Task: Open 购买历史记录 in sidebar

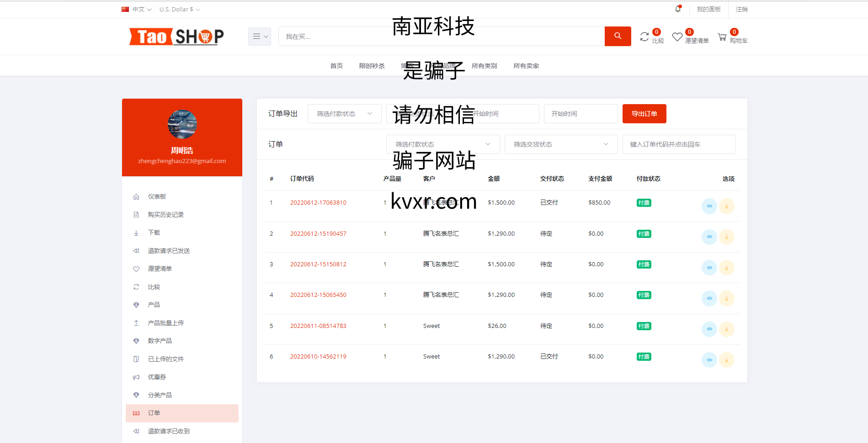Action: point(182,215)
